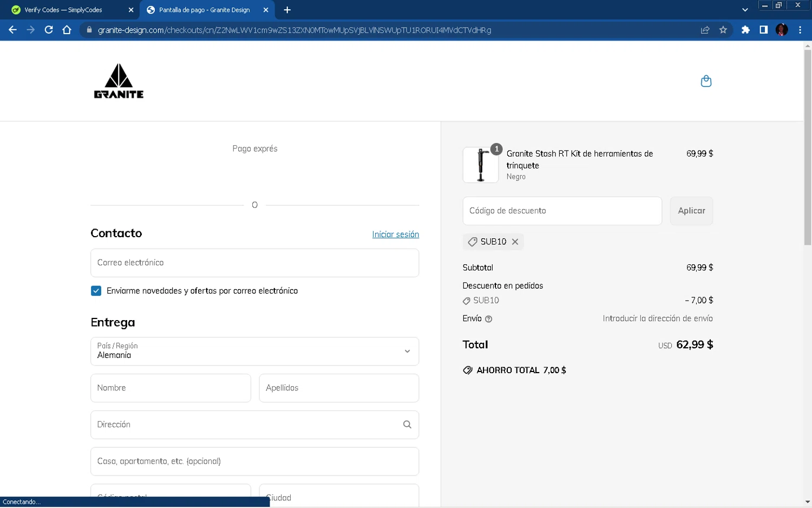Share this page icon in address bar
Viewport: 812px width, 508px height.
click(705, 30)
